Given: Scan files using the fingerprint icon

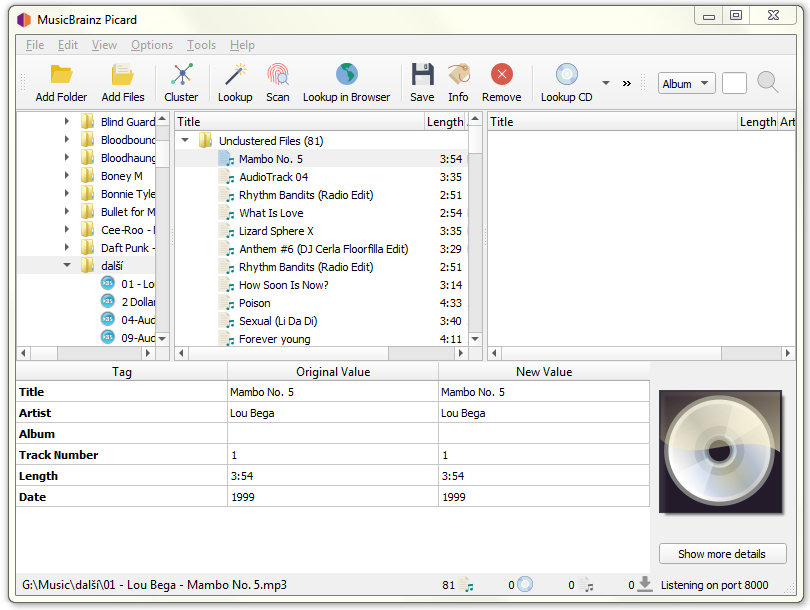Looking at the screenshot, I should coord(277,75).
